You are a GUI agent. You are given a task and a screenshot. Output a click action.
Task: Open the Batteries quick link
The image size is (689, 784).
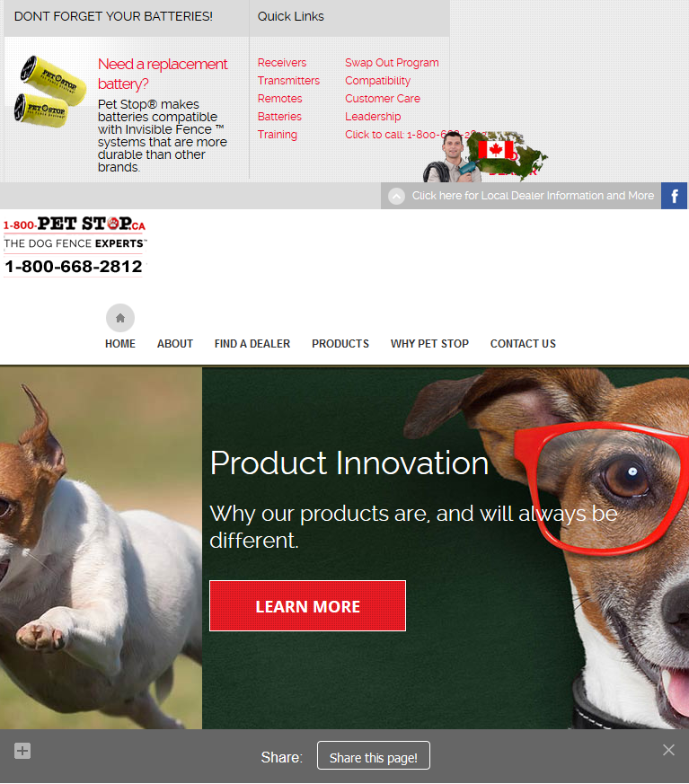(x=279, y=117)
